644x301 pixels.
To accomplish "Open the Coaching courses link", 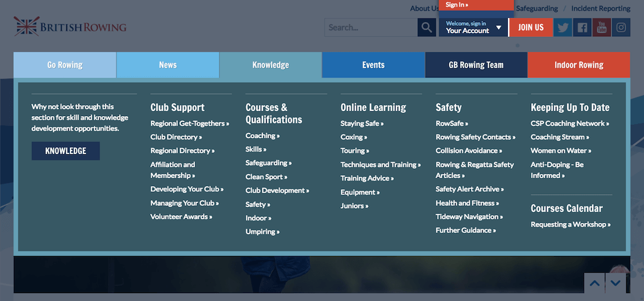I will pos(263,136).
